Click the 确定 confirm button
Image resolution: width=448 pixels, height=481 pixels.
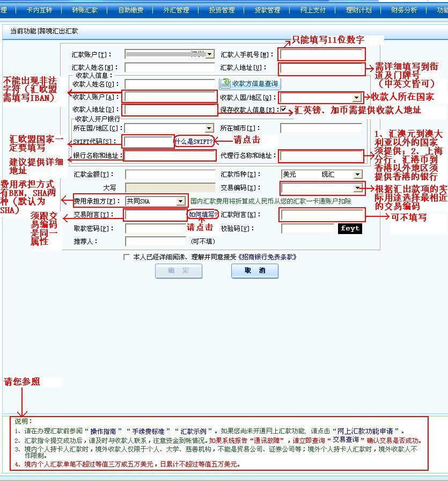179,271
